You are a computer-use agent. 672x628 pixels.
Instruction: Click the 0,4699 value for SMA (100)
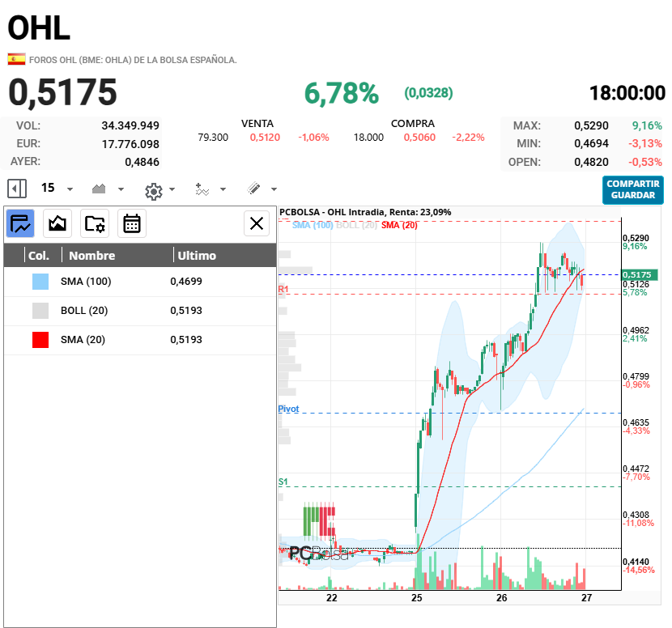186,282
